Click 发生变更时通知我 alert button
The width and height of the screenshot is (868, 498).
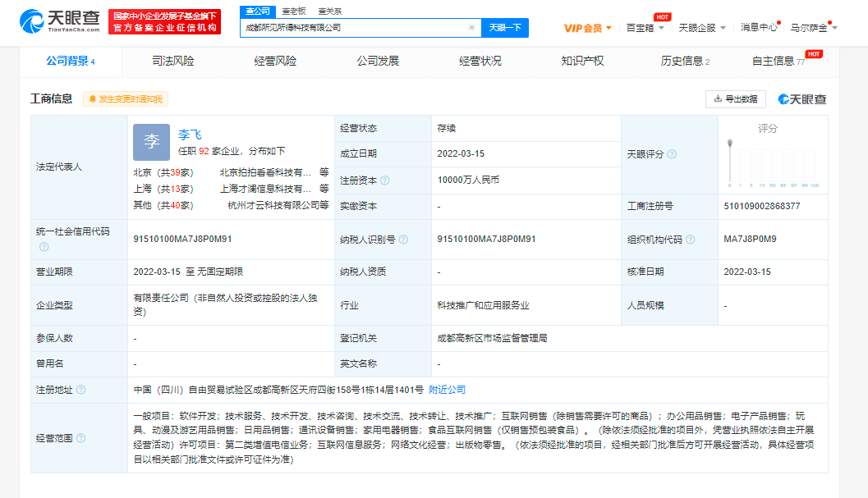point(126,99)
